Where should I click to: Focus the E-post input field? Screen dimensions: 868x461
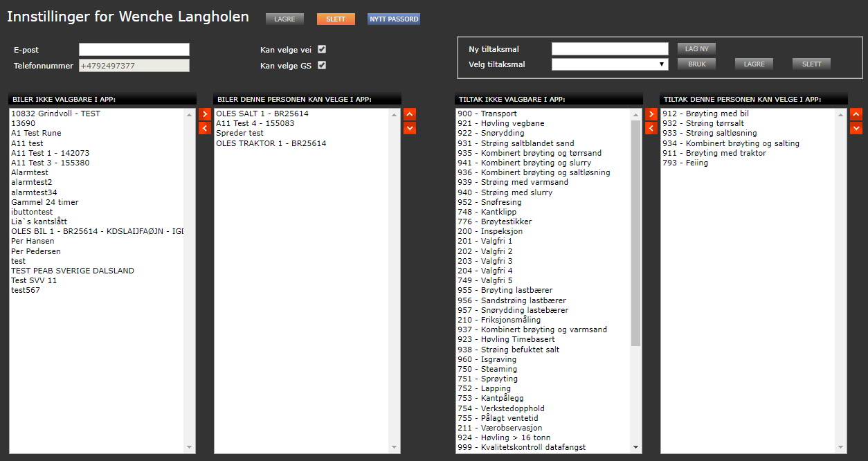[134, 49]
